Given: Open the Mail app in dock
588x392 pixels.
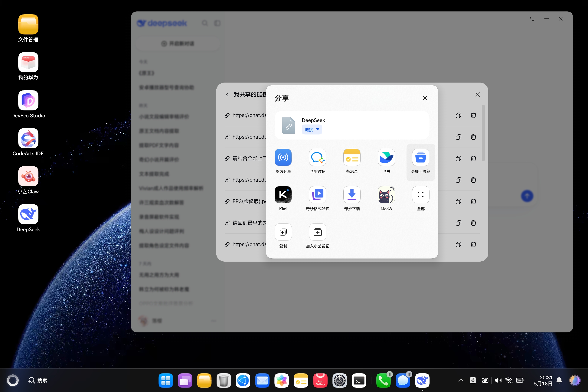Looking at the screenshot, I should (262, 381).
